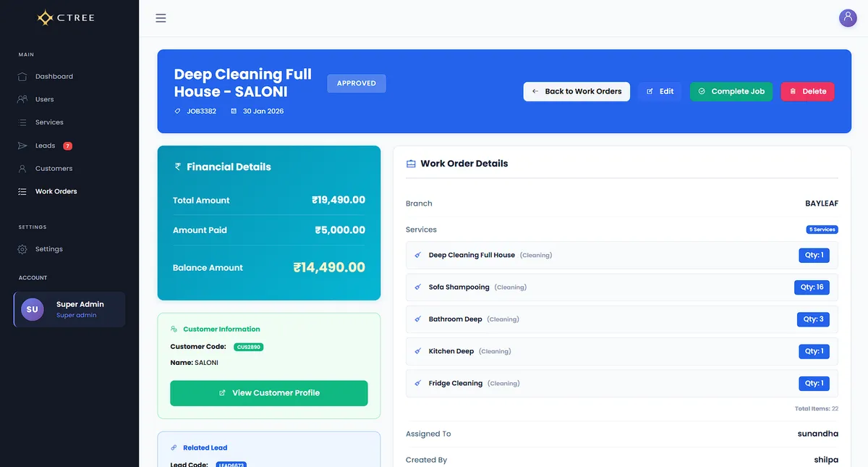
Task: Click the broom icon beside Fridge Cleaning
Action: coord(417,383)
